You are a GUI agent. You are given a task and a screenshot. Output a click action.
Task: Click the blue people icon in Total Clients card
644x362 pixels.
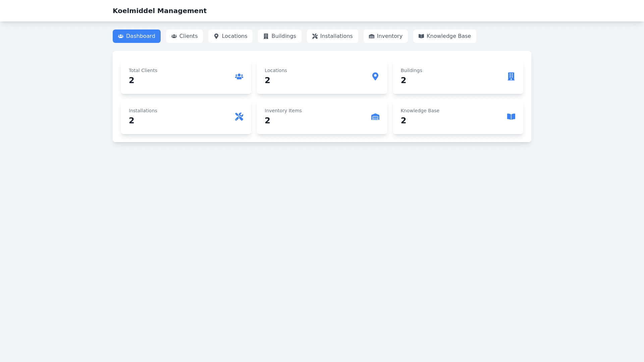[239, 76]
